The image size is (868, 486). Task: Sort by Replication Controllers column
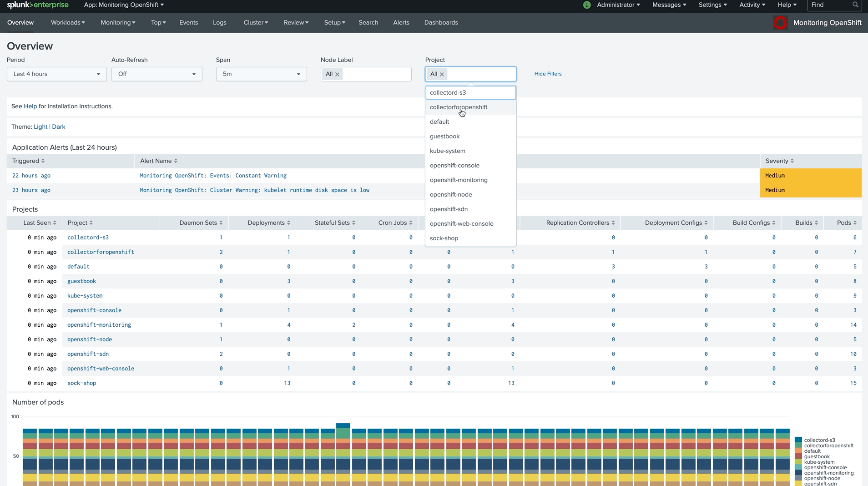tap(580, 223)
